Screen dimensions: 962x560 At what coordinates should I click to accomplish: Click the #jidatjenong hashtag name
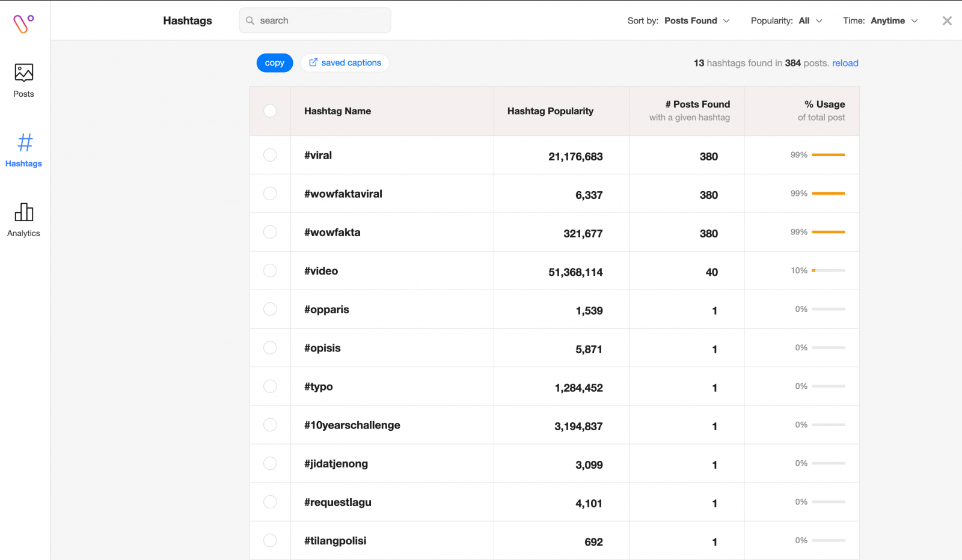point(336,463)
